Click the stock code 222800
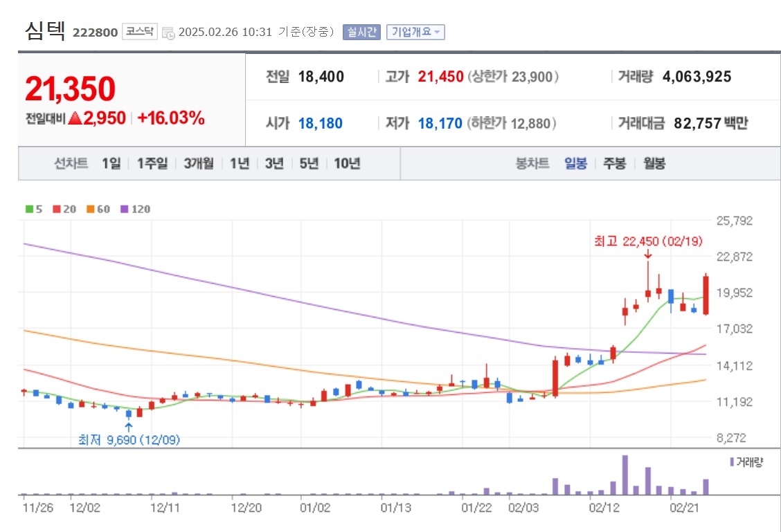 point(95,33)
